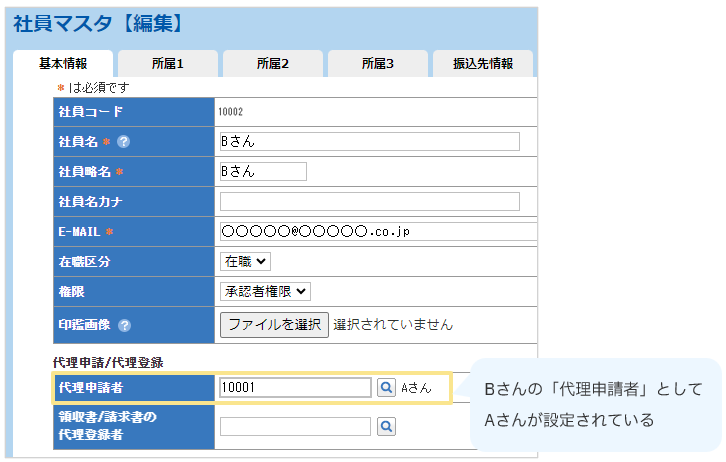Open search for the 代理申請者 field
This screenshot has height=462, width=726.
(x=386, y=387)
